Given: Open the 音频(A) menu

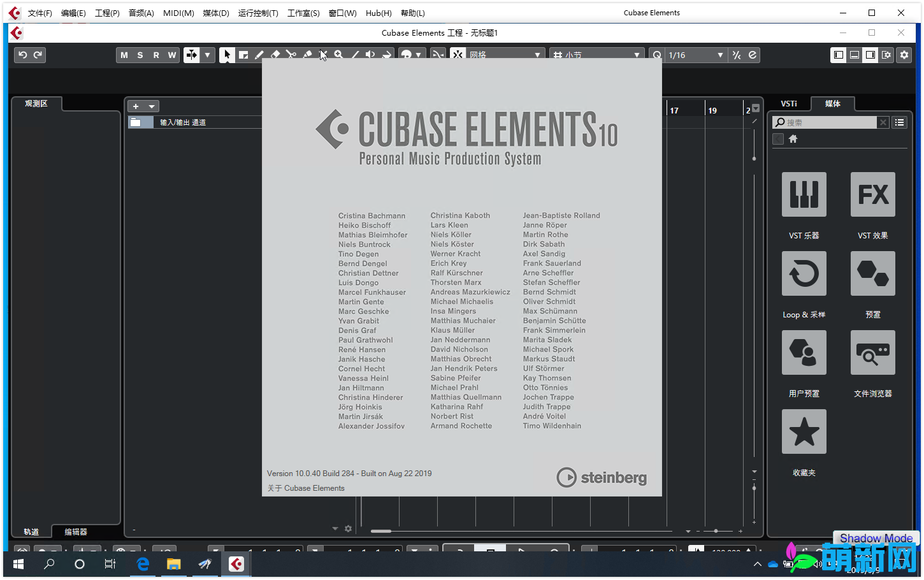Looking at the screenshot, I should (141, 13).
